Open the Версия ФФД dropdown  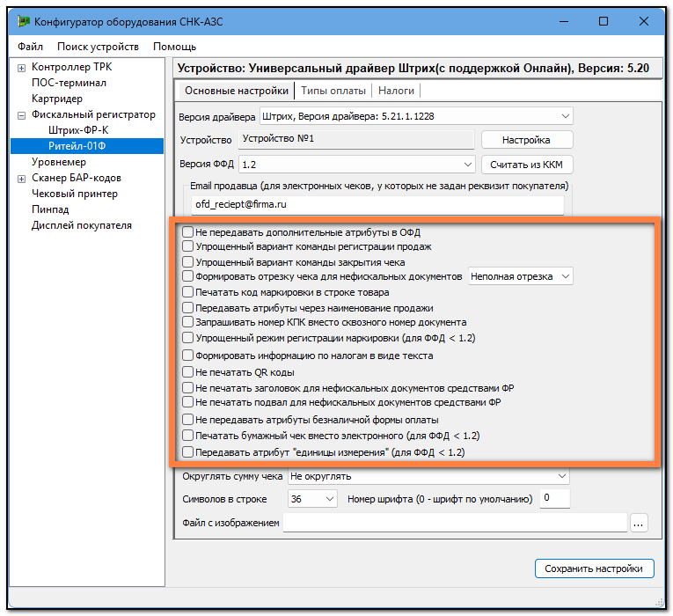coord(356,165)
